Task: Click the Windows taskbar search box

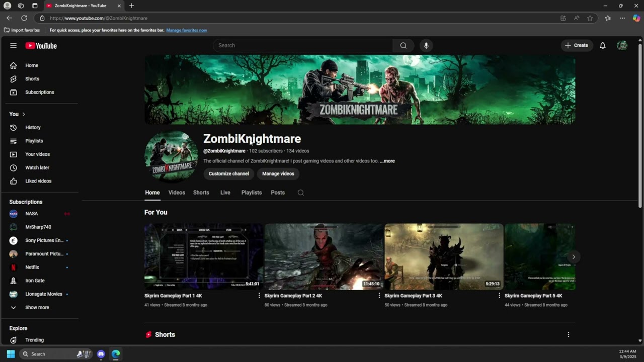Action: click(56, 354)
